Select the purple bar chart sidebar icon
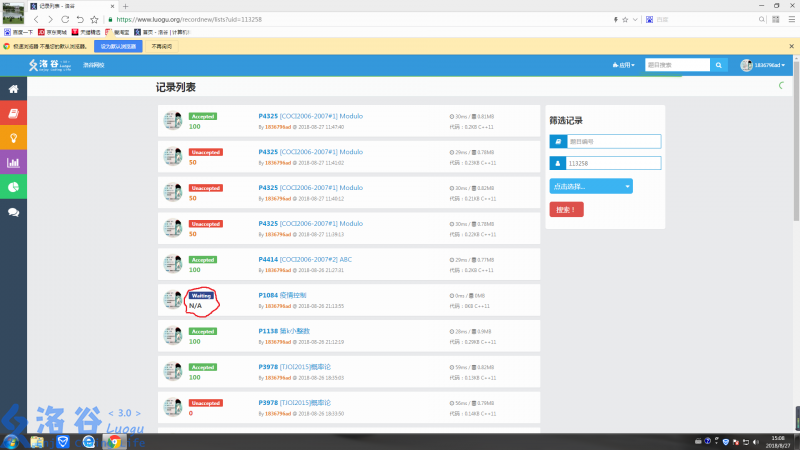The height and width of the screenshot is (450, 800). pos(13,162)
